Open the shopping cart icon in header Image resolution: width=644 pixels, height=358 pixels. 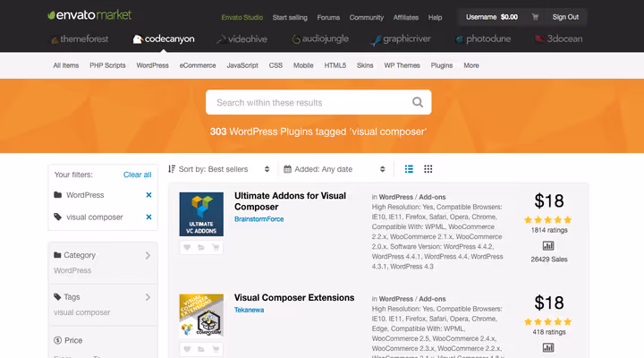click(x=535, y=17)
